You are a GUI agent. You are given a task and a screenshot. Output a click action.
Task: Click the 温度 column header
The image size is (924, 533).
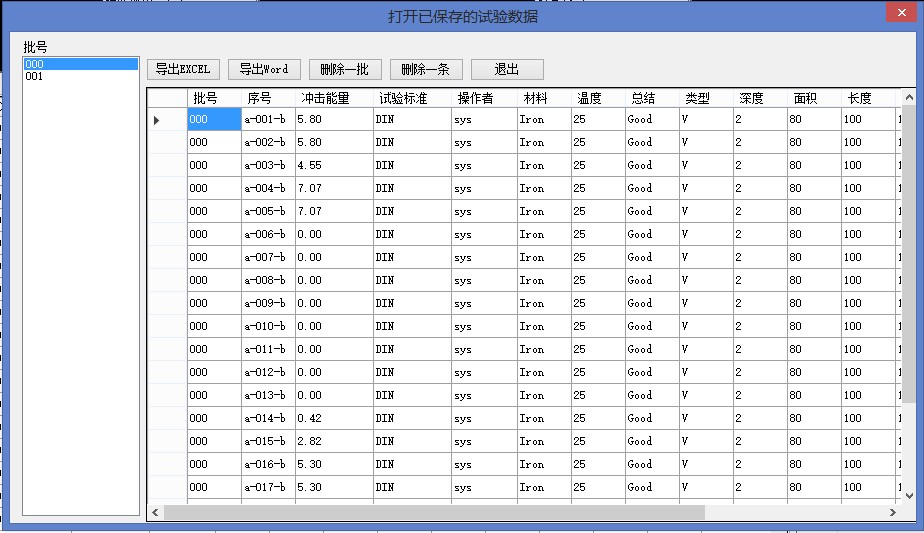[598, 98]
